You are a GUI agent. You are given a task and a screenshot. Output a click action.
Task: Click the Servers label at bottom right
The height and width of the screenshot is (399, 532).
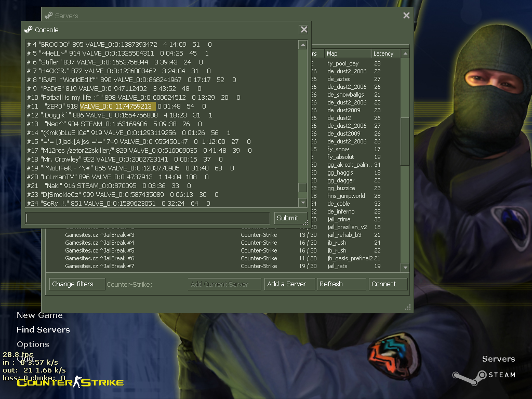(498, 359)
